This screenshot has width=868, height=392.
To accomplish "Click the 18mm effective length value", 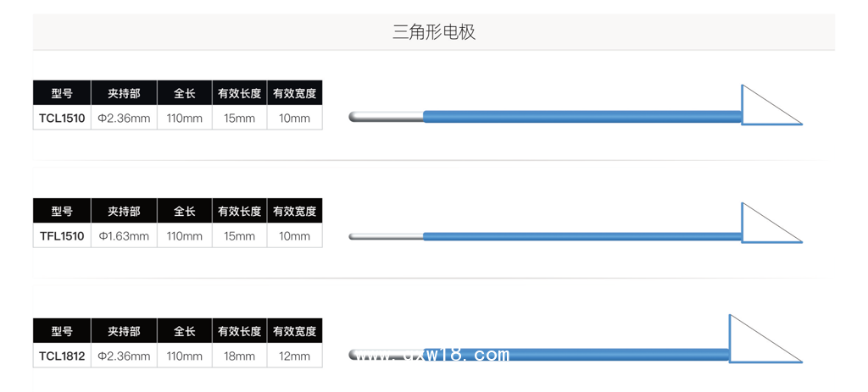I will [239, 356].
